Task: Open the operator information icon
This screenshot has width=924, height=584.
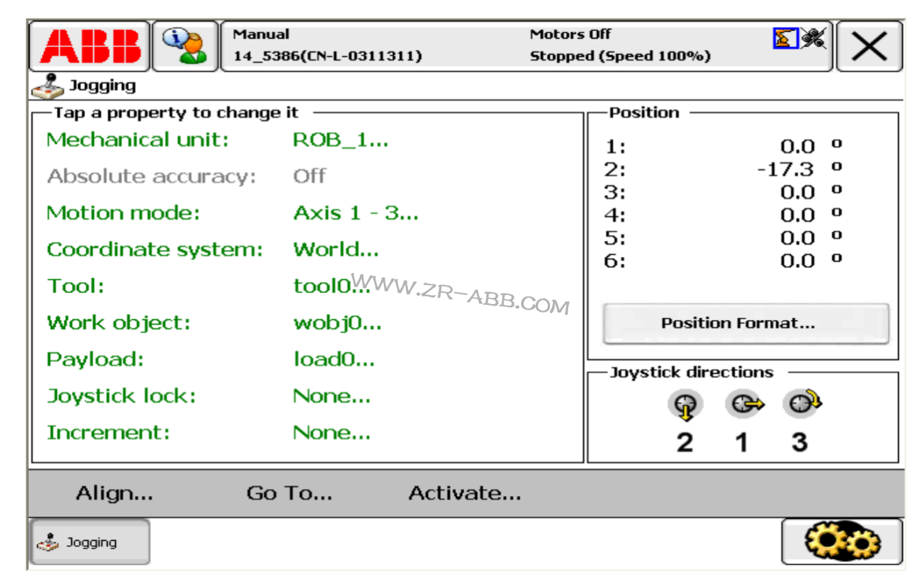Action: (184, 46)
